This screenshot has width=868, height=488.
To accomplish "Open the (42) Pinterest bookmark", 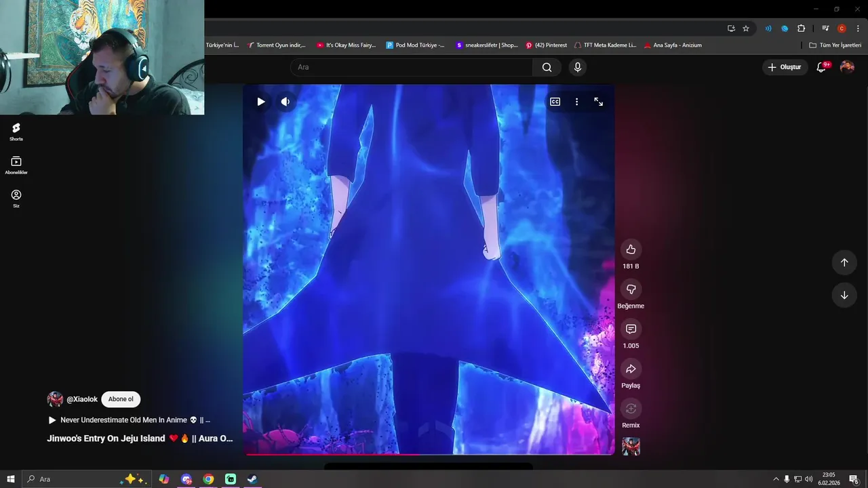I will point(546,45).
